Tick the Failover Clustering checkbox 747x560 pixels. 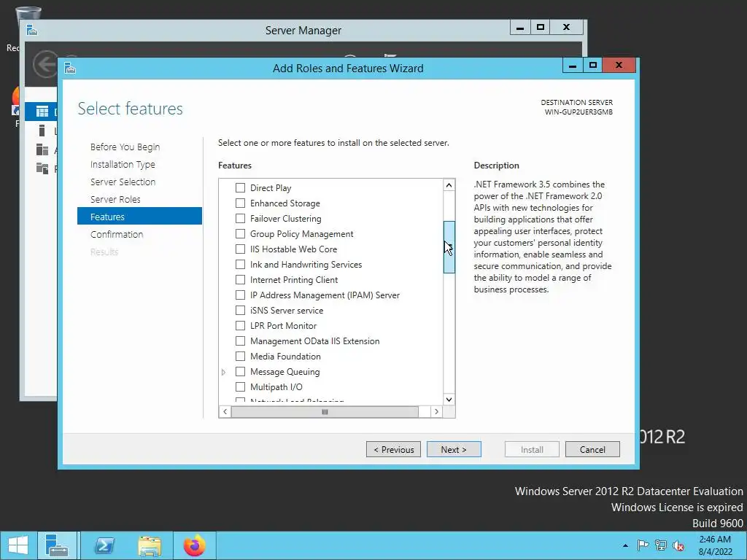pos(240,218)
